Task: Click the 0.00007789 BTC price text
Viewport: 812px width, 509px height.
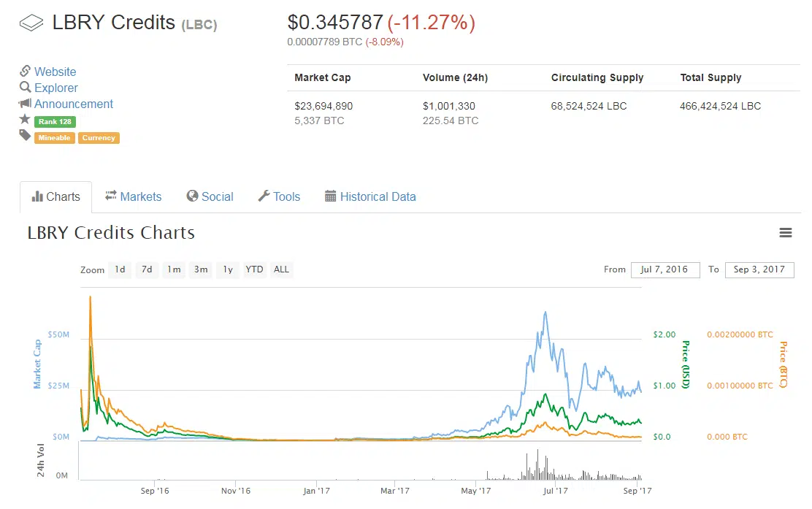Action: (325, 42)
